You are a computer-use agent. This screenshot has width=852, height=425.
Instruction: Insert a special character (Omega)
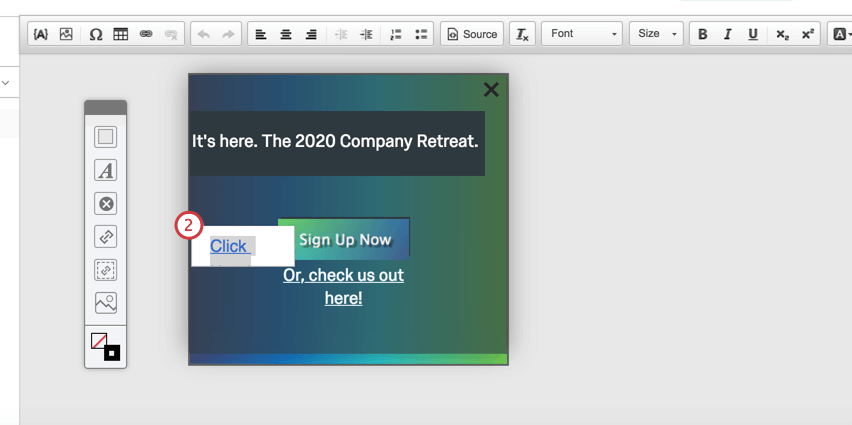point(96,34)
